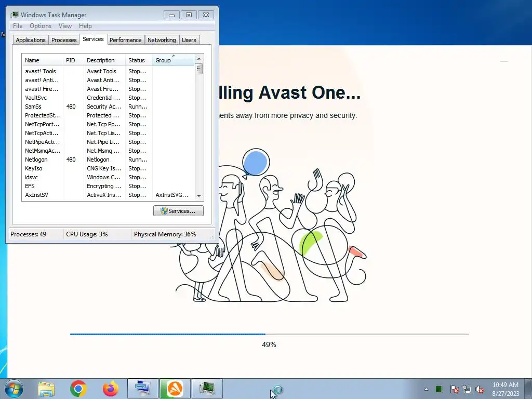Select the AxInstSV service
The width and height of the screenshot is (532, 399).
click(x=108, y=195)
